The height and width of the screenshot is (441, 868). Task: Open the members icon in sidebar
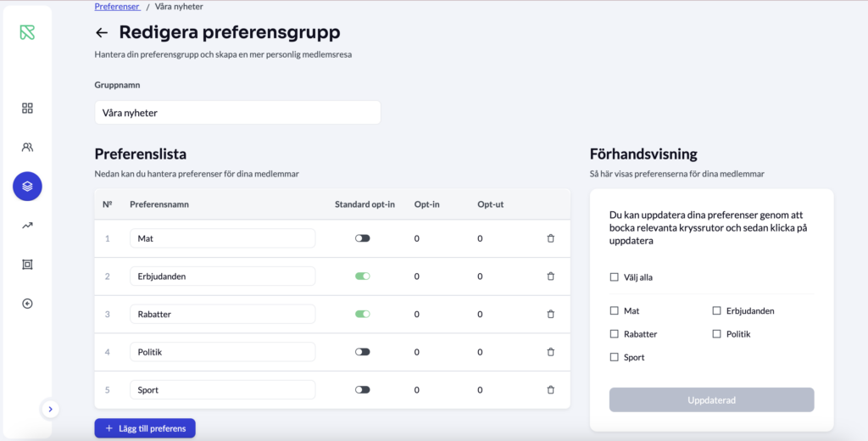pyautogui.click(x=27, y=148)
